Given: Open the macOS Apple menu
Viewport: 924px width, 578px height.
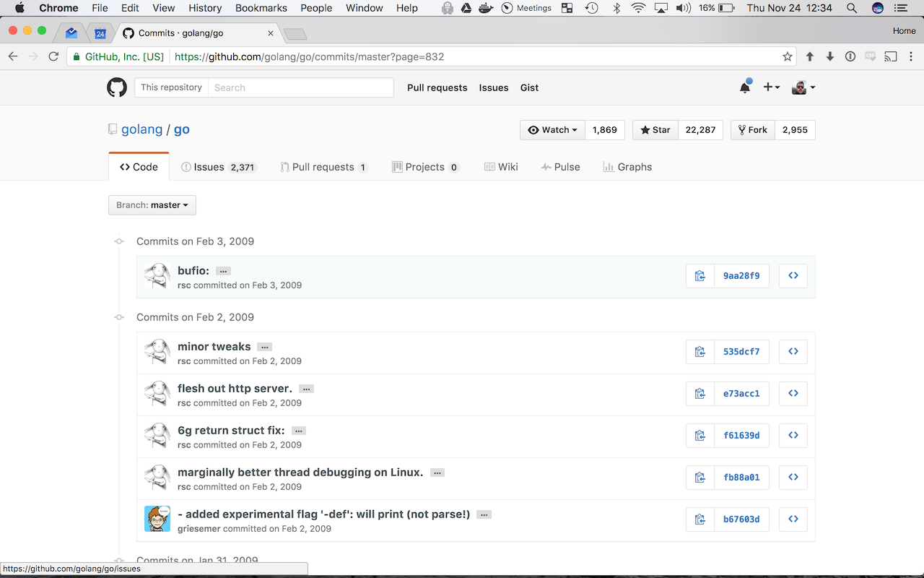Looking at the screenshot, I should point(19,8).
